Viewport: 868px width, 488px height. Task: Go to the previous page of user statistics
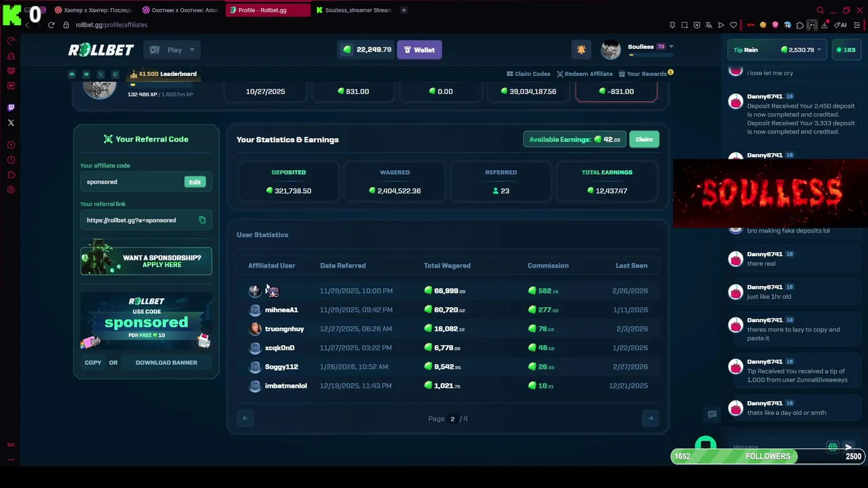[x=245, y=418]
